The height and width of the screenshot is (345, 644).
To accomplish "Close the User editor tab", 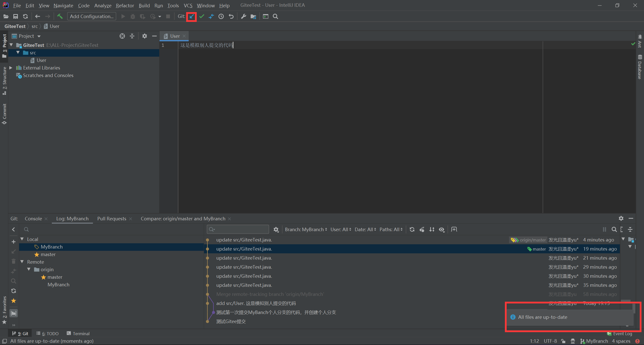I will point(184,36).
